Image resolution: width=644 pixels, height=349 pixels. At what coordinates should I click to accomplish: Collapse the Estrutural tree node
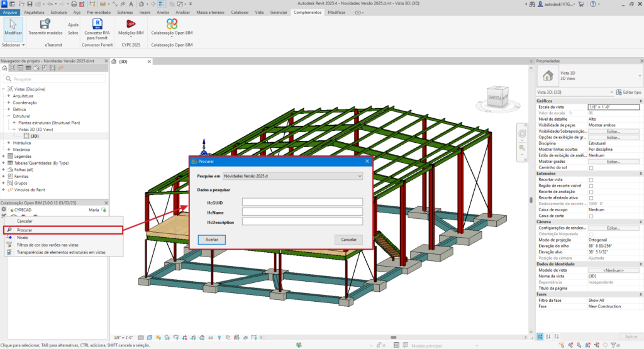click(9, 116)
